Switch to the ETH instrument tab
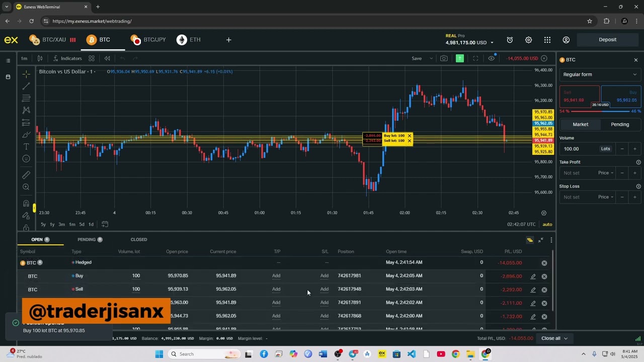 pyautogui.click(x=189, y=40)
